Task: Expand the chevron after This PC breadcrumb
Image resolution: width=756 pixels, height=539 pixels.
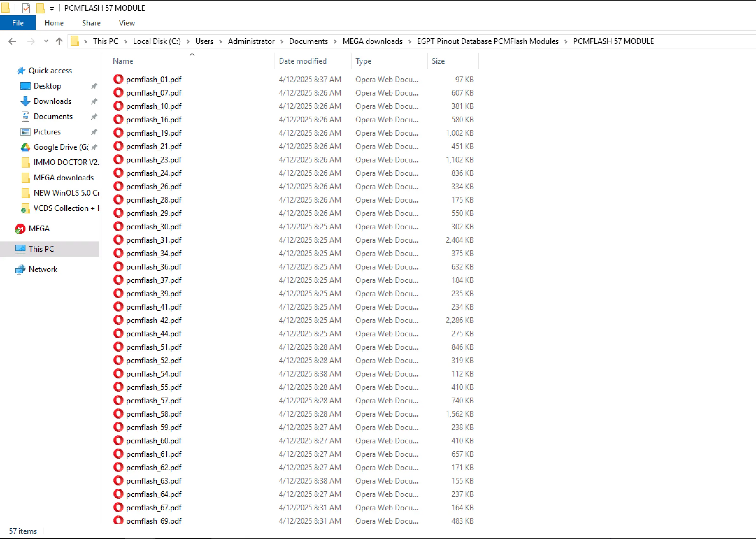Action: coord(126,41)
